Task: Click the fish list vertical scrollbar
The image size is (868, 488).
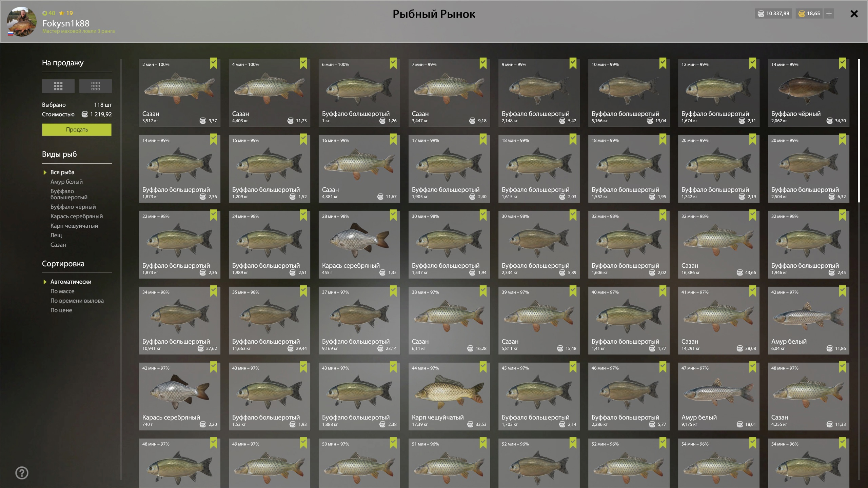Action: pos(859,131)
